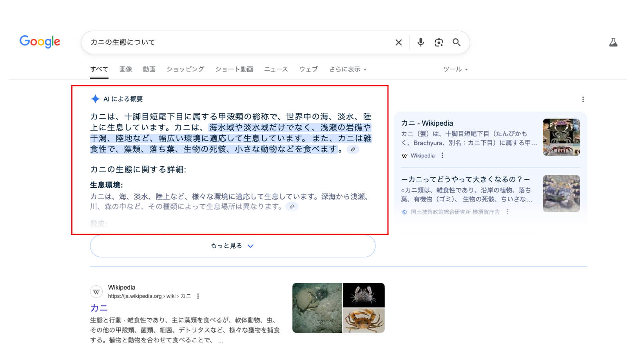This screenshot has width=627, height=364.
Task: Click the AI overview sparkle icon
Action: pyautogui.click(x=95, y=99)
